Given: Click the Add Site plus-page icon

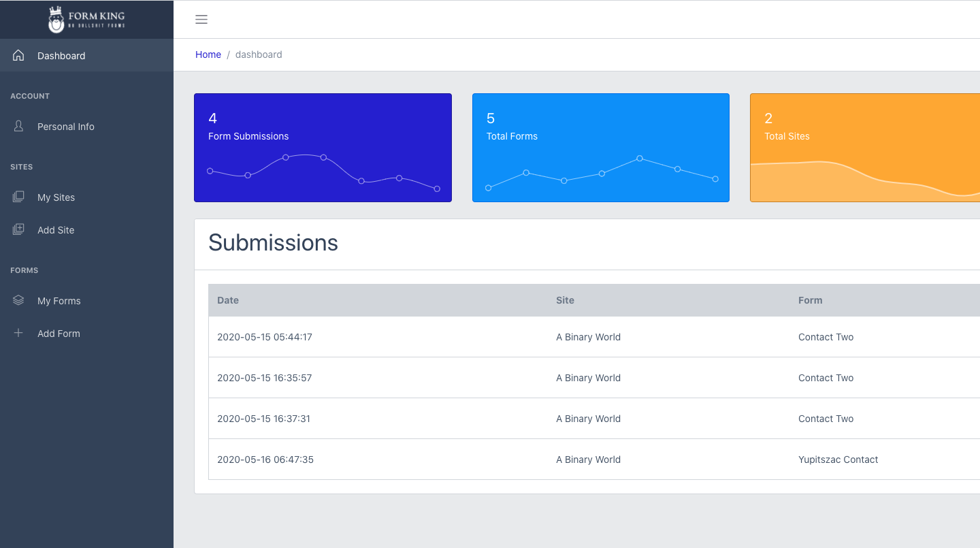Looking at the screenshot, I should point(18,229).
